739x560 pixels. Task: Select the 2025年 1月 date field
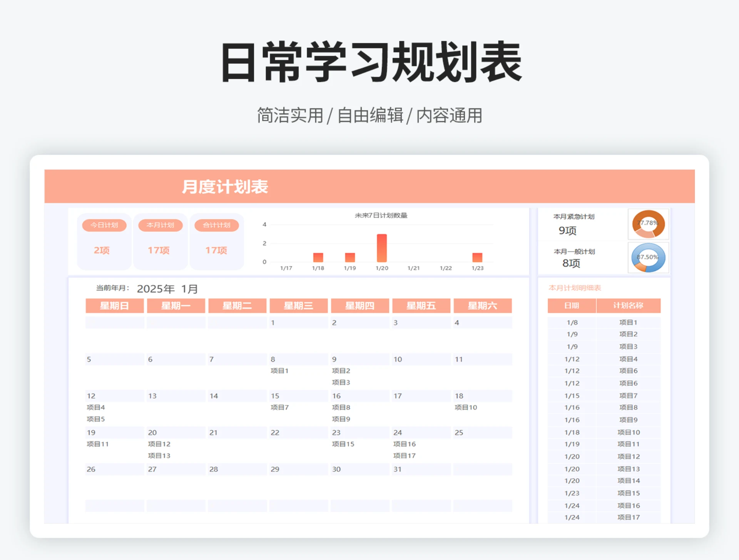tap(167, 289)
